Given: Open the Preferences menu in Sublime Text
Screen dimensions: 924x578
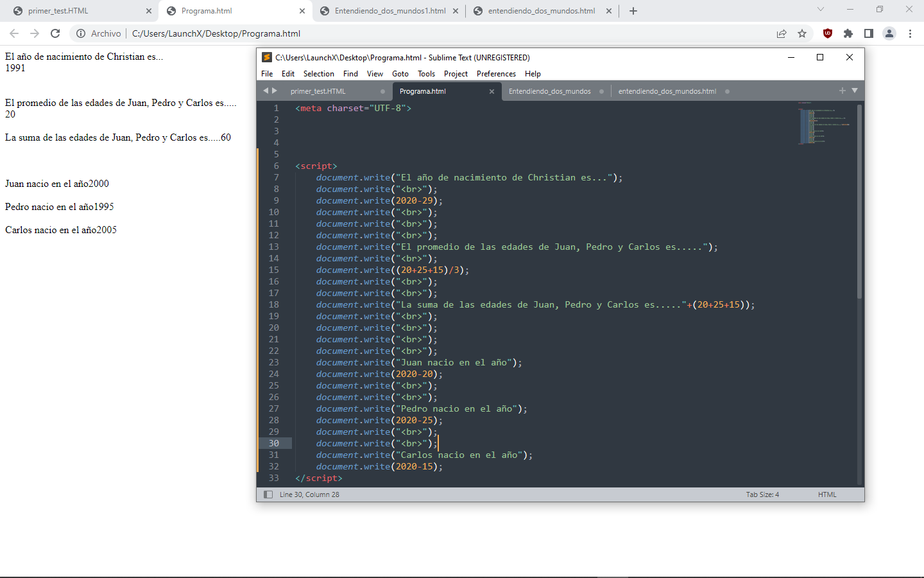Looking at the screenshot, I should [496, 74].
